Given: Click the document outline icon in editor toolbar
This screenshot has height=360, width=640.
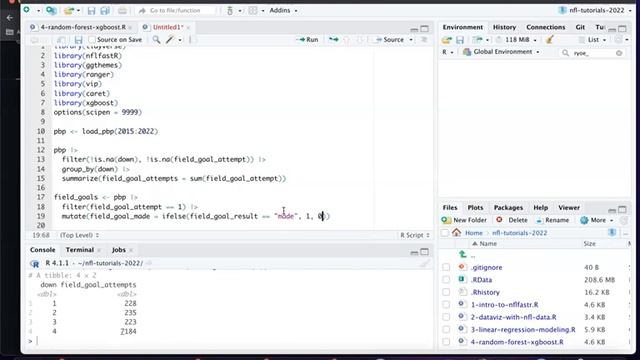Looking at the screenshot, I should coord(424,40).
